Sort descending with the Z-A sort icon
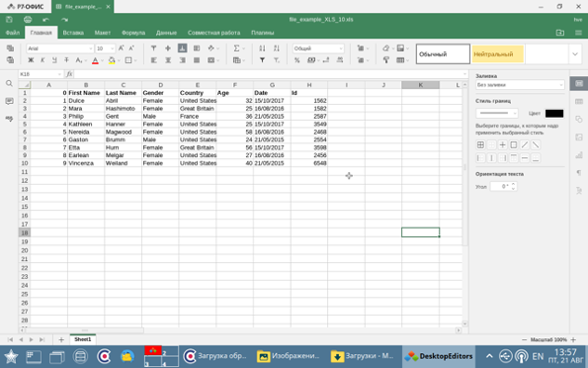Viewport: 588px width, 368px height. coord(277,48)
